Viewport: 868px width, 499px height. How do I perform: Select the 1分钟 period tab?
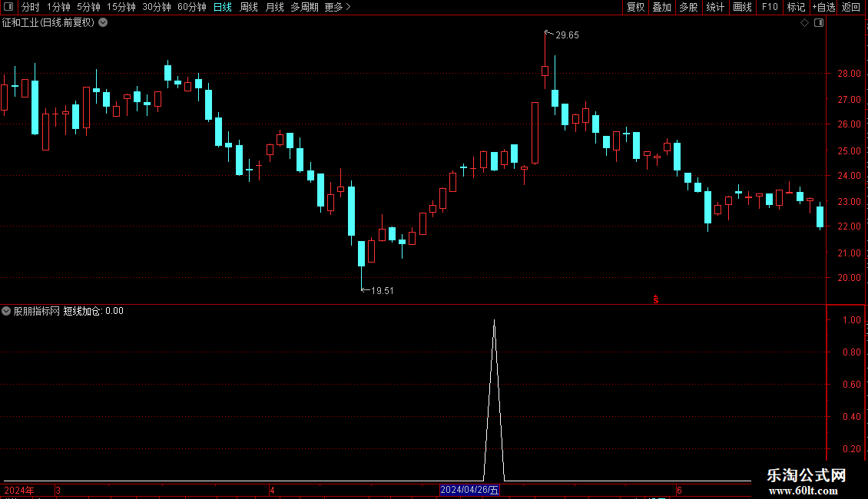click(58, 7)
